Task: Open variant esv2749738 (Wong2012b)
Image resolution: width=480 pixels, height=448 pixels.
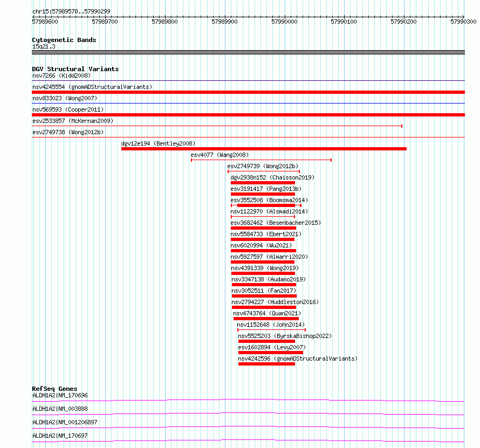Action: pyautogui.click(x=68, y=132)
